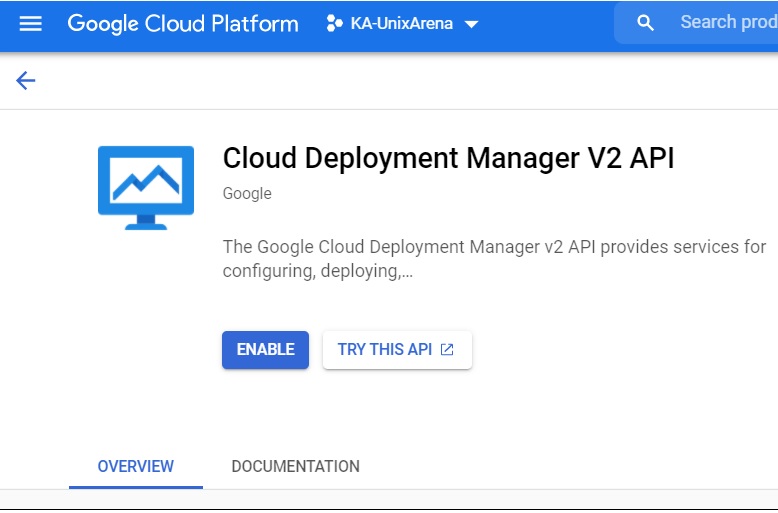Click the Cloud Deployment Manager V2 API heading
The height and width of the screenshot is (513, 778).
tap(448, 158)
